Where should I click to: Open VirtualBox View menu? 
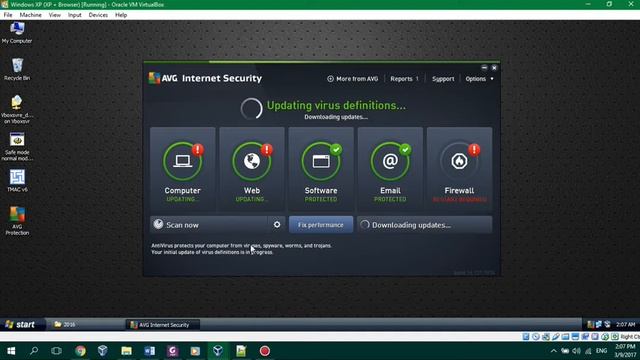coord(55,15)
